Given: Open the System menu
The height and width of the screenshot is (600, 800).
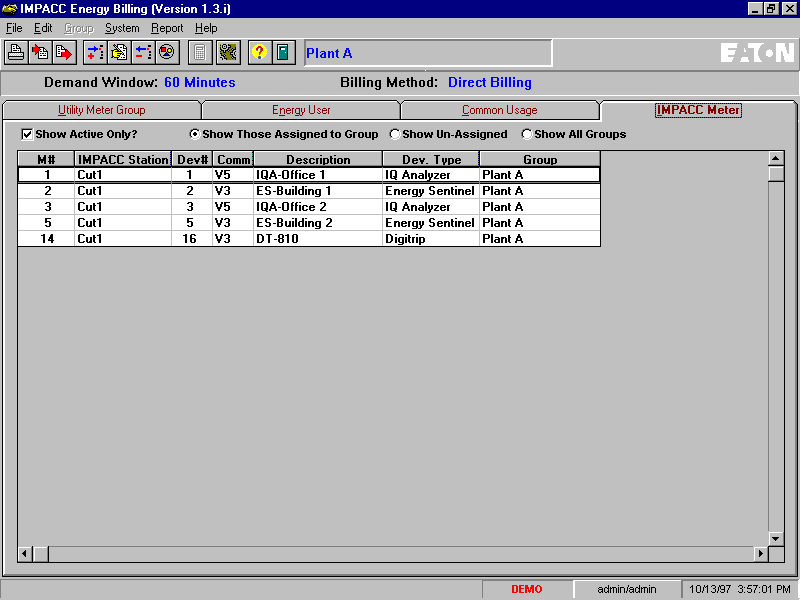Looking at the screenshot, I should coord(122,28).
